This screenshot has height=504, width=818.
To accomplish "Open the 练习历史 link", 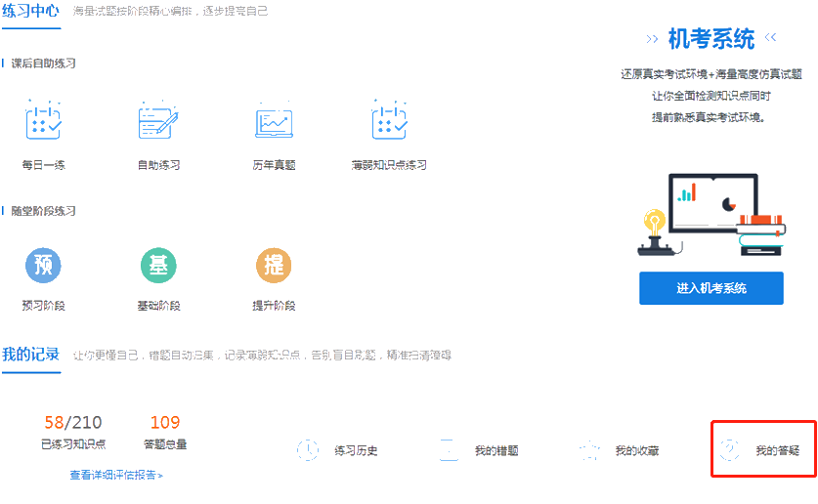I will tap(356, 450).
